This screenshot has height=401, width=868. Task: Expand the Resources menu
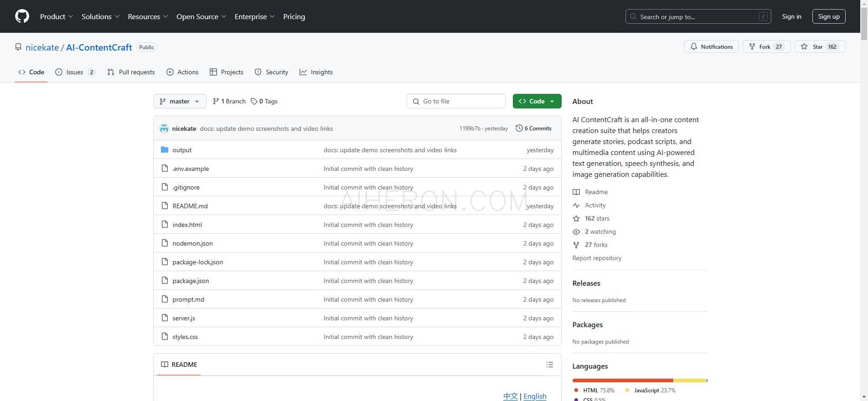(148, 16)
